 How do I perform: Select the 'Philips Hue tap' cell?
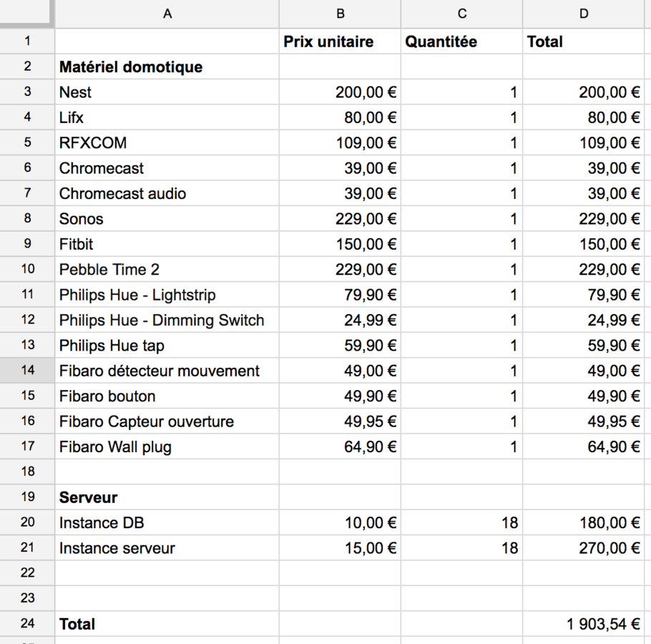pos(167,345)
